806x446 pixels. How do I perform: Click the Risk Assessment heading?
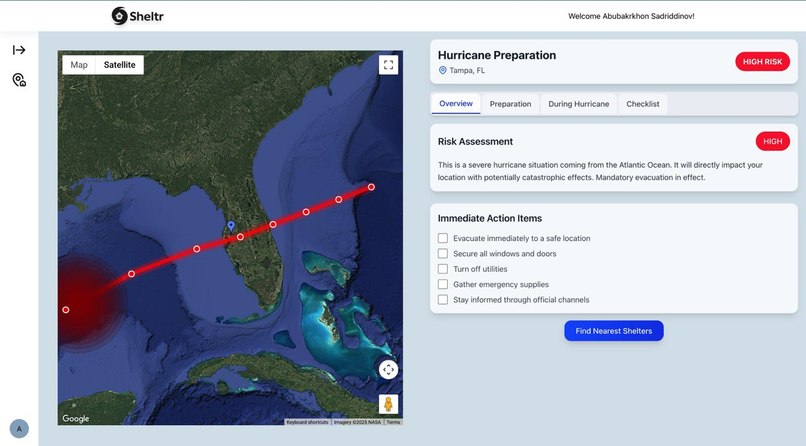click(475, 141)
